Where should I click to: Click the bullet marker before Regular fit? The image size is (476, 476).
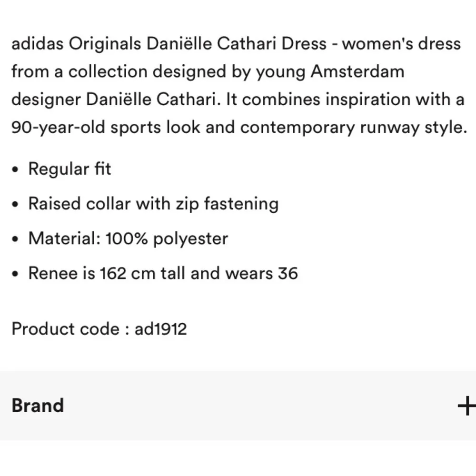[x=15, y=169]
